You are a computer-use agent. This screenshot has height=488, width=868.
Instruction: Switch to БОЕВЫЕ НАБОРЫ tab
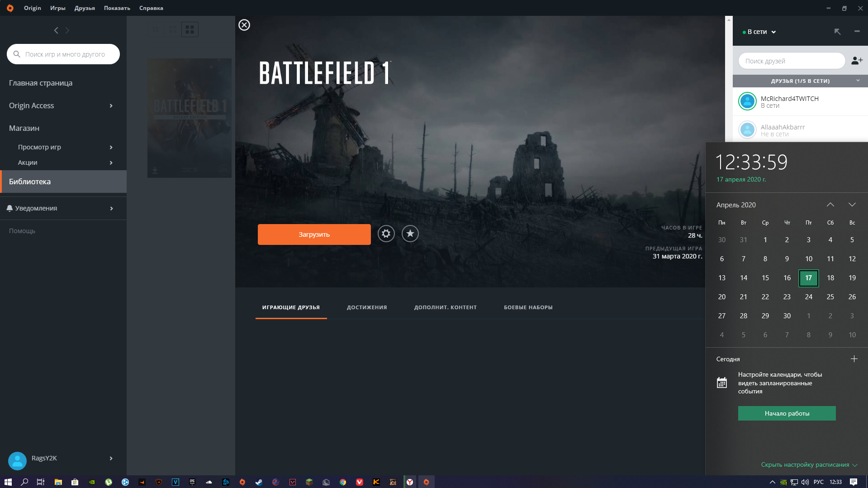[528, 307]
